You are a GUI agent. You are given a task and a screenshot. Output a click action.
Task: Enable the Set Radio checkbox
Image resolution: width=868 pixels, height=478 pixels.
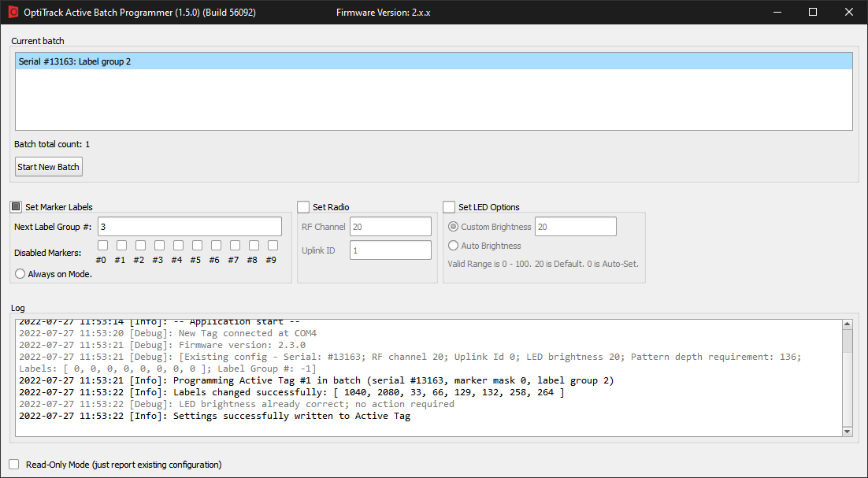coord(303,206)
